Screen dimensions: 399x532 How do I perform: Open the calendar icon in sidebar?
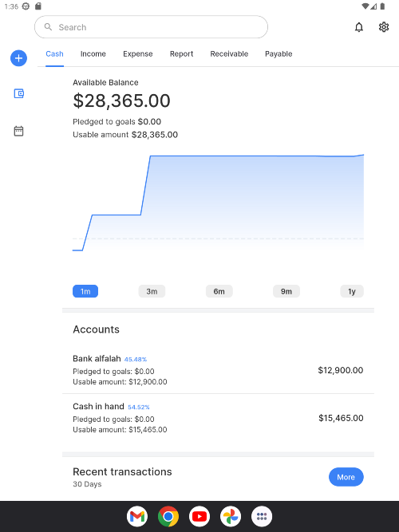tap(18, 131)
